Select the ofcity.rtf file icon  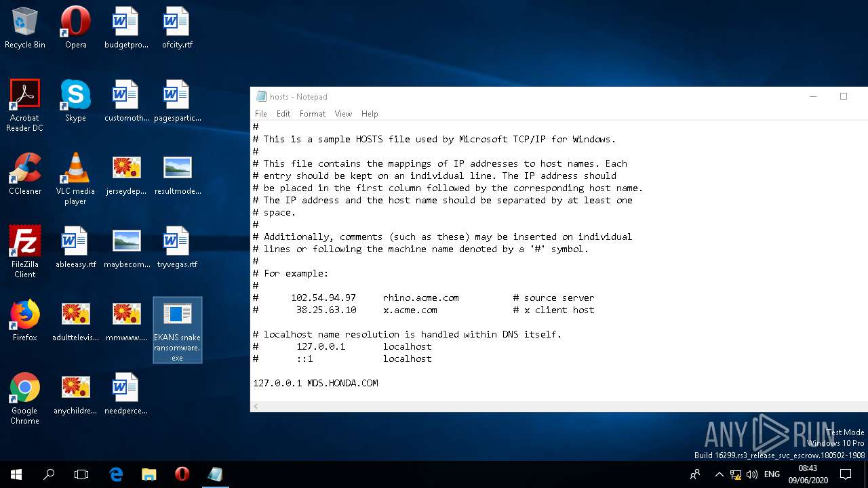point(177,28)
